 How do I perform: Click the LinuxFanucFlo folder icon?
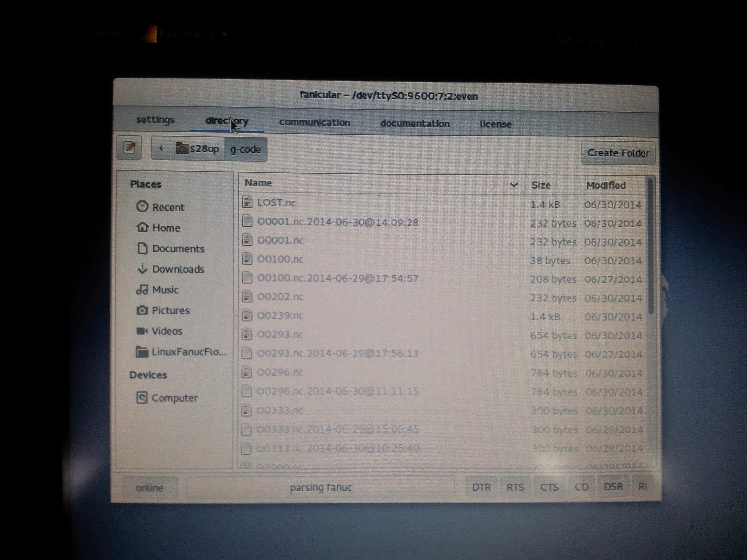(142, 352)
